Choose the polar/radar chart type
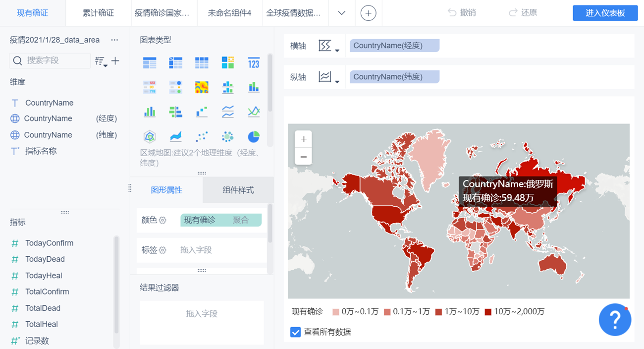Image resolution: width=644 pixels, height=349 pixels. click(150, 136)
